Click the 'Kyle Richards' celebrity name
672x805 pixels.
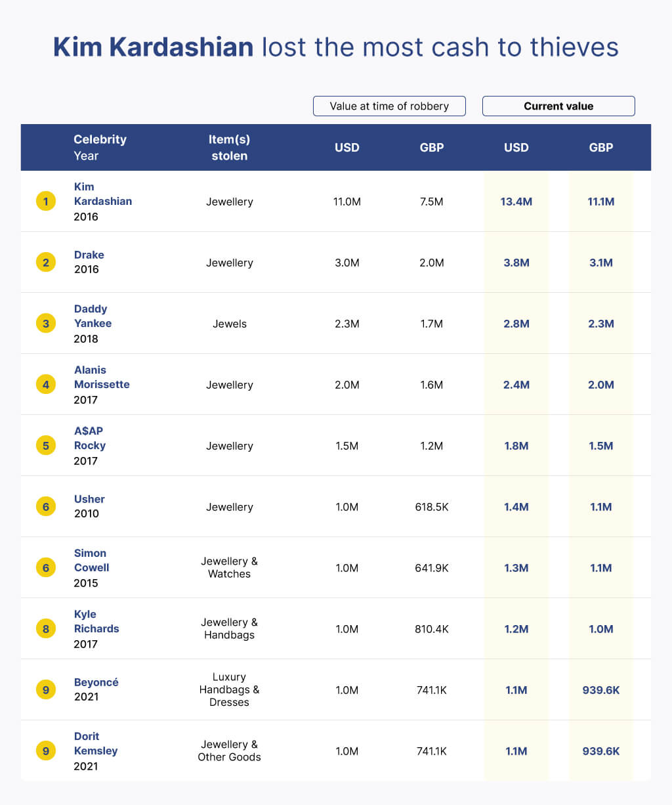click(96, 621)
